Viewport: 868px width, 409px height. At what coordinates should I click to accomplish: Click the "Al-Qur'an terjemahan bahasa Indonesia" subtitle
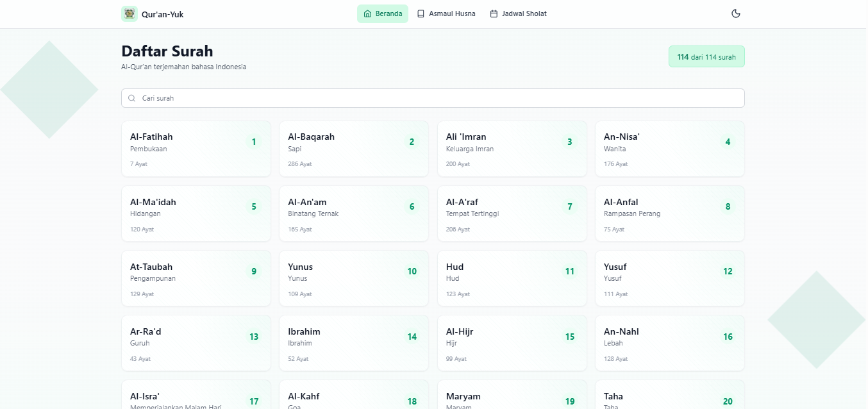pyautogui.click(x=183, y=67)
